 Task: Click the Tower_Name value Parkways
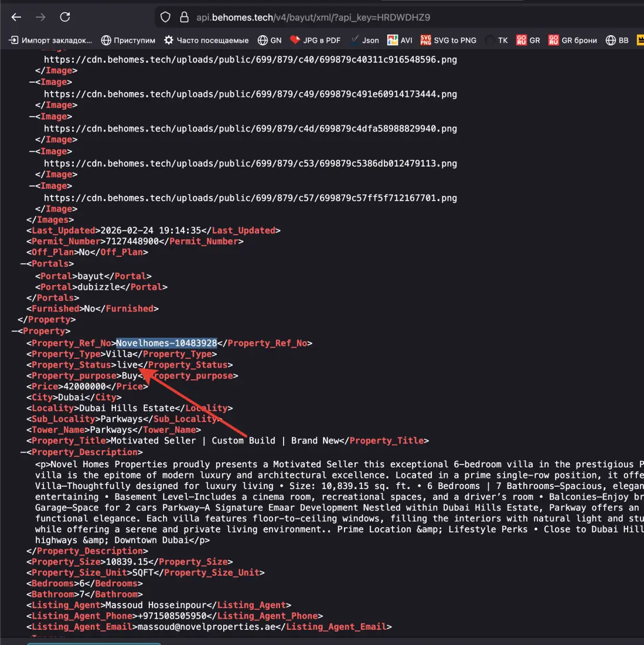tap(111, 430)
